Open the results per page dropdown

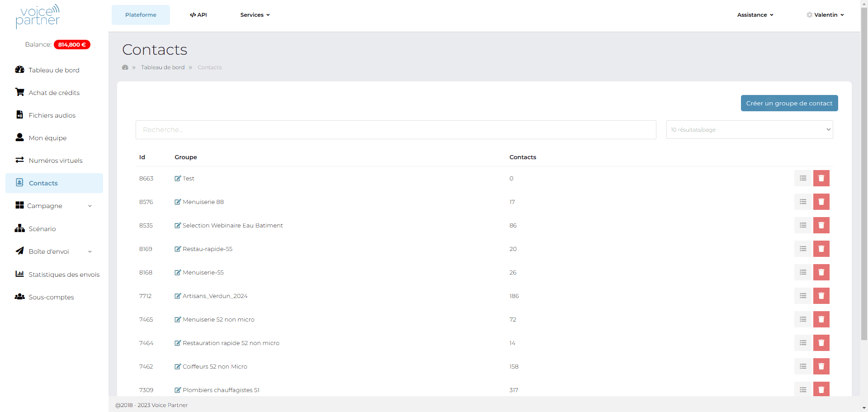coord(749,130)
